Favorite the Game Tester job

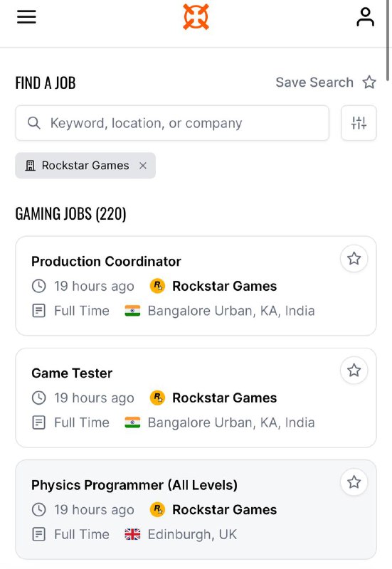click(354, 371)
